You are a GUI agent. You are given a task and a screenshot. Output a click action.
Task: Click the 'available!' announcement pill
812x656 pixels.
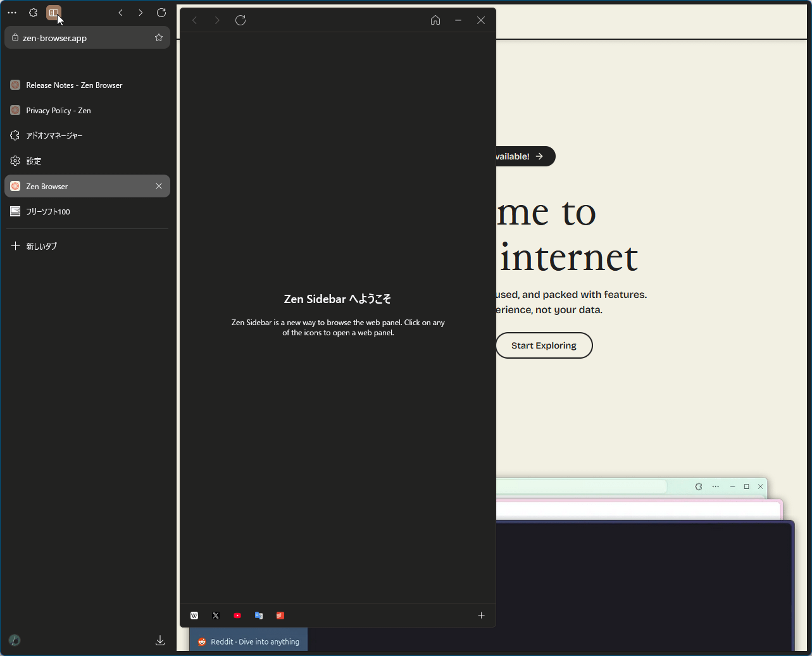tap(525, 156)
